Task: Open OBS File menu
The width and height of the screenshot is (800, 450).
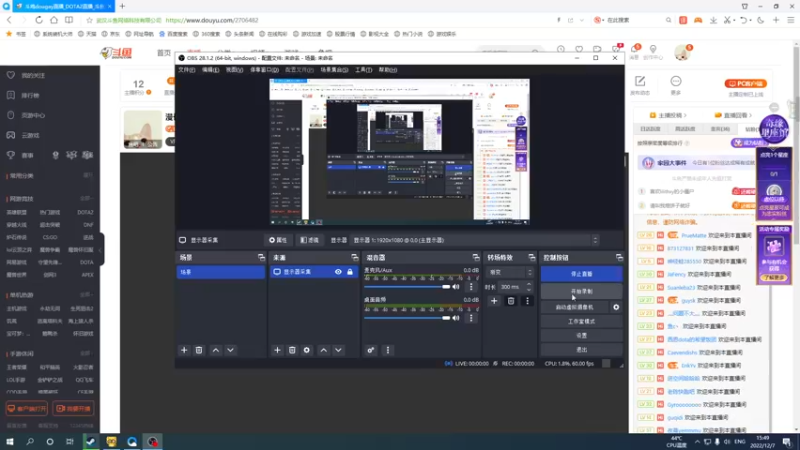Action: click(x=186, y=70)
